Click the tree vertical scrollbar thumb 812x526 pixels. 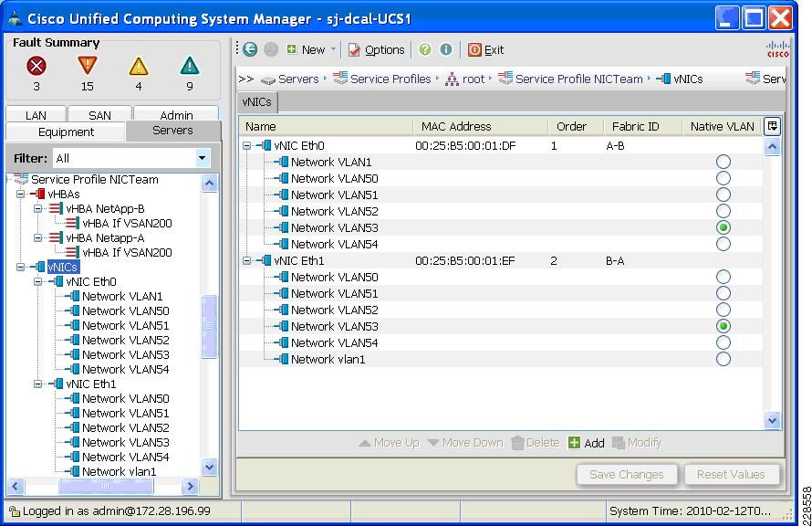[x=209, y=326]
